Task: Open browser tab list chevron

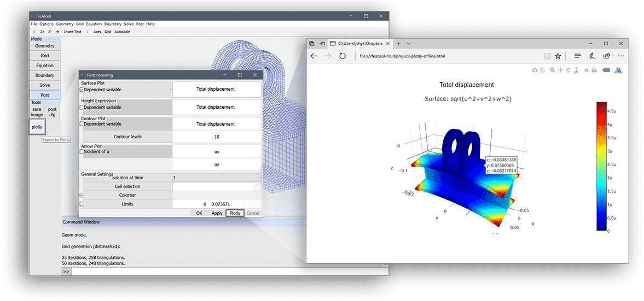Action: point(409,44)
